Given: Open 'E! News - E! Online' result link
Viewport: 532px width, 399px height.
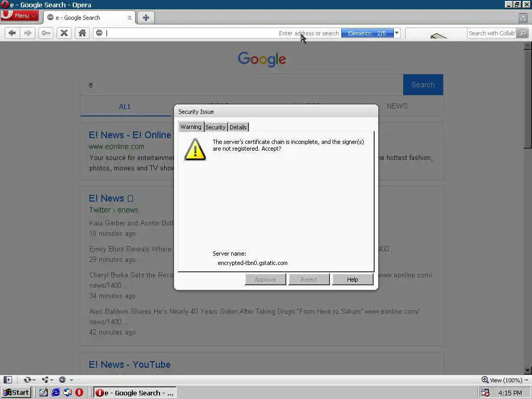Looking at the screenshot, I should 130,135.
